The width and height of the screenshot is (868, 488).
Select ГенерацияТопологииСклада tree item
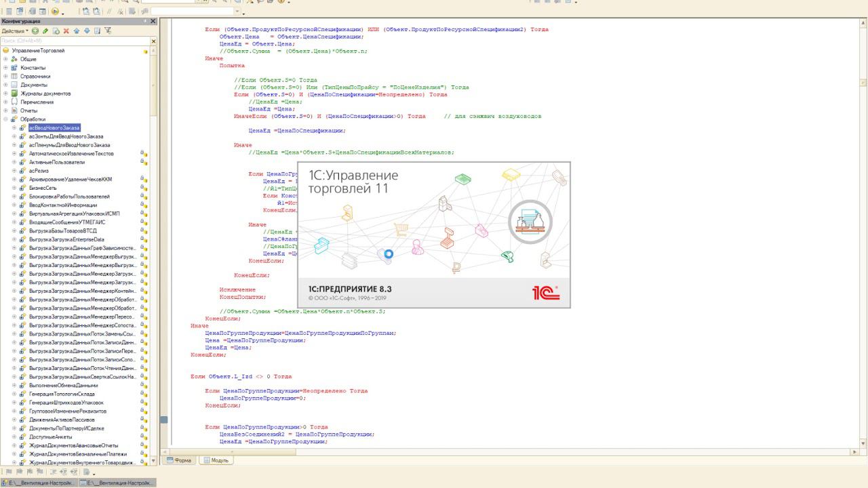[x=62, y=394]
